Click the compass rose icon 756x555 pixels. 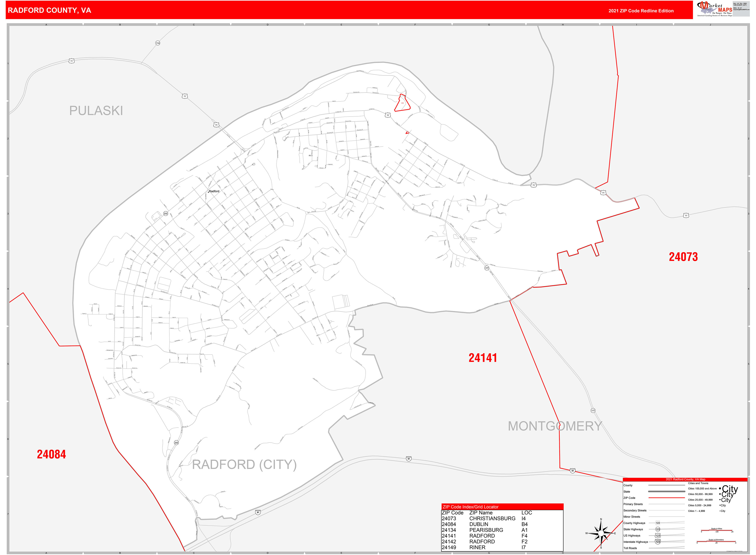(x=601, y=533)
